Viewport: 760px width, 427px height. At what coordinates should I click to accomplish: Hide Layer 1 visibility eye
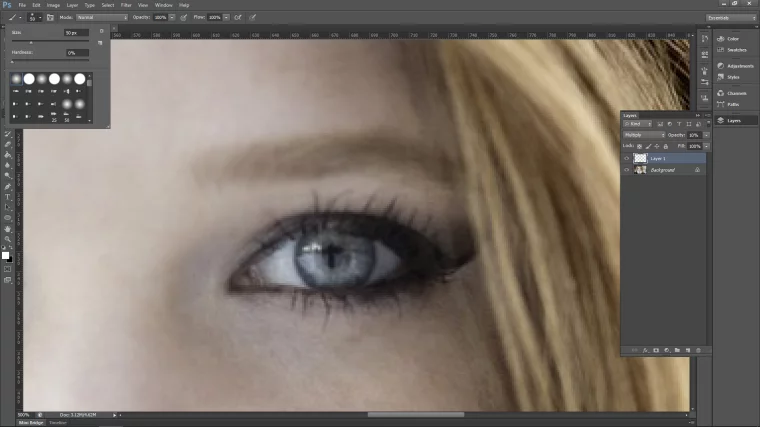tap(626, 158)
